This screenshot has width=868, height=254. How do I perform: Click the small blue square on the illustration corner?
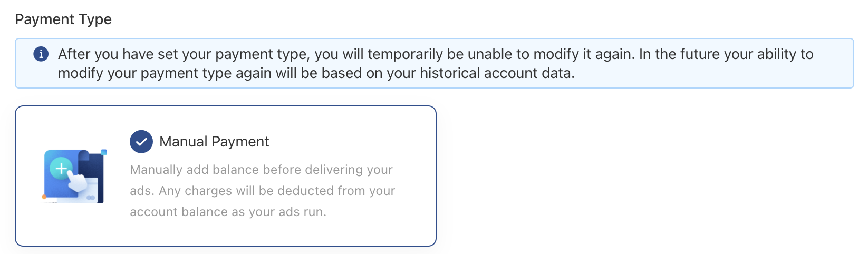point(104,152)
